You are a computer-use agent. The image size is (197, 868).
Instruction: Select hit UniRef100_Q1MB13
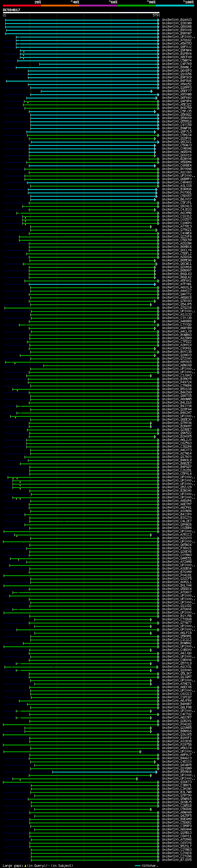point(176,833)
